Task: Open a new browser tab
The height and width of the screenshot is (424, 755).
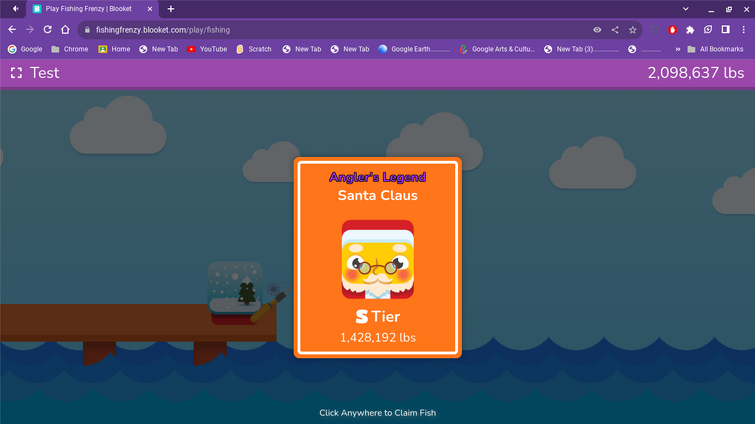Action: pyautogui.click(x=170, y=9)
